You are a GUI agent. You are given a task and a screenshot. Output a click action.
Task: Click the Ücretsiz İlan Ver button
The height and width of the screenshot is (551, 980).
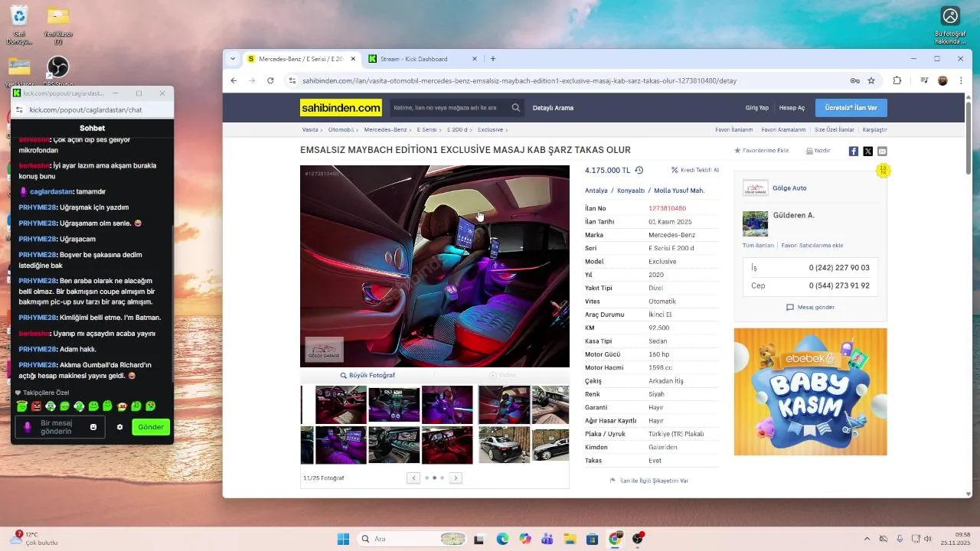point(851,108)
